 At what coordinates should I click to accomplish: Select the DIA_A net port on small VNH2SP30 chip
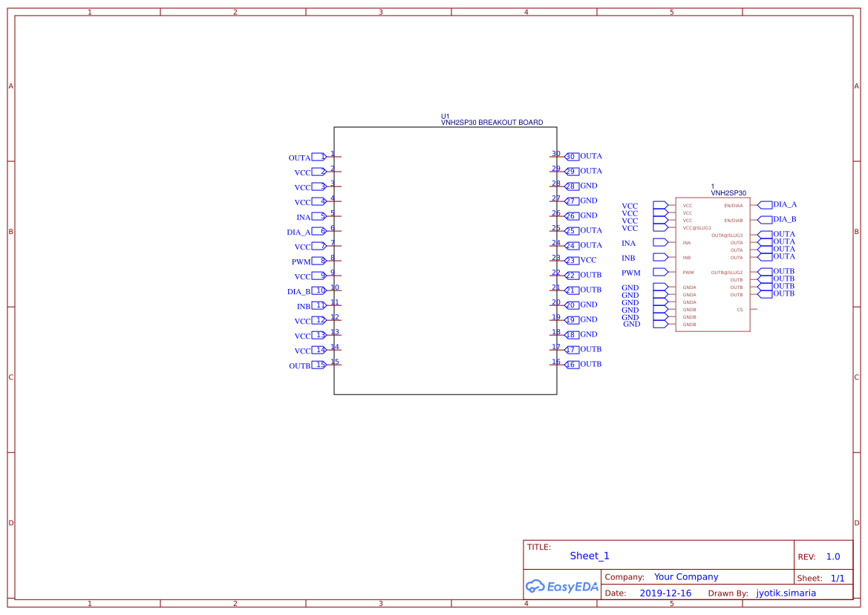click(765, 204)
